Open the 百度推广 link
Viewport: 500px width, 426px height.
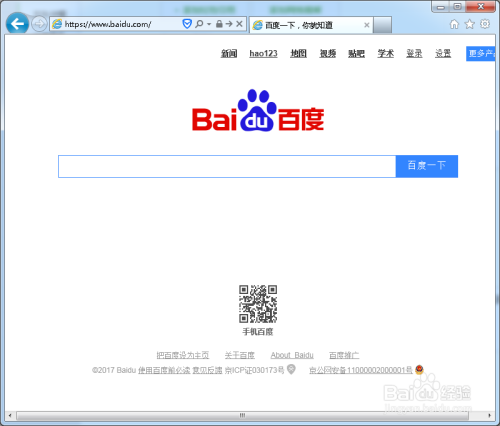(344, 355)
